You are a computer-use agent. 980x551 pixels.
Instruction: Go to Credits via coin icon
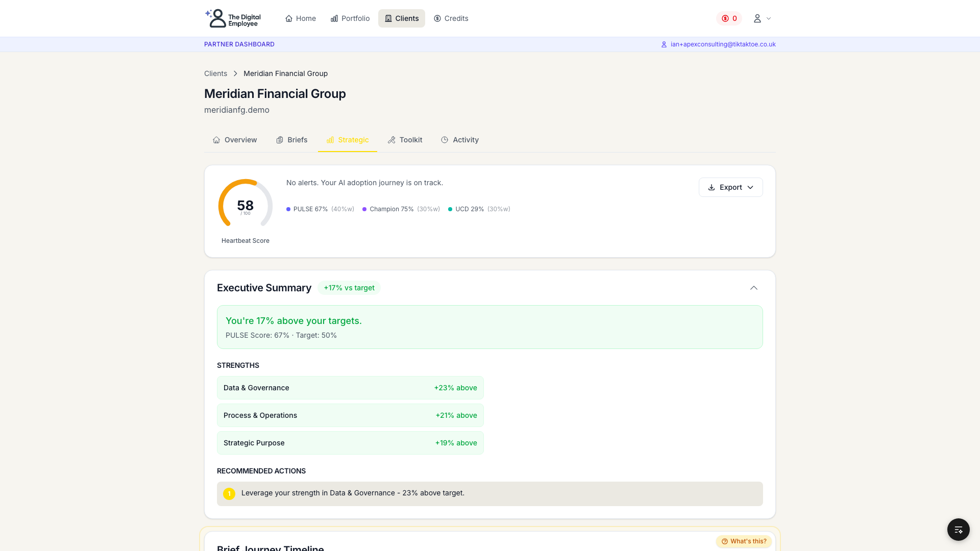click(437, 18)
